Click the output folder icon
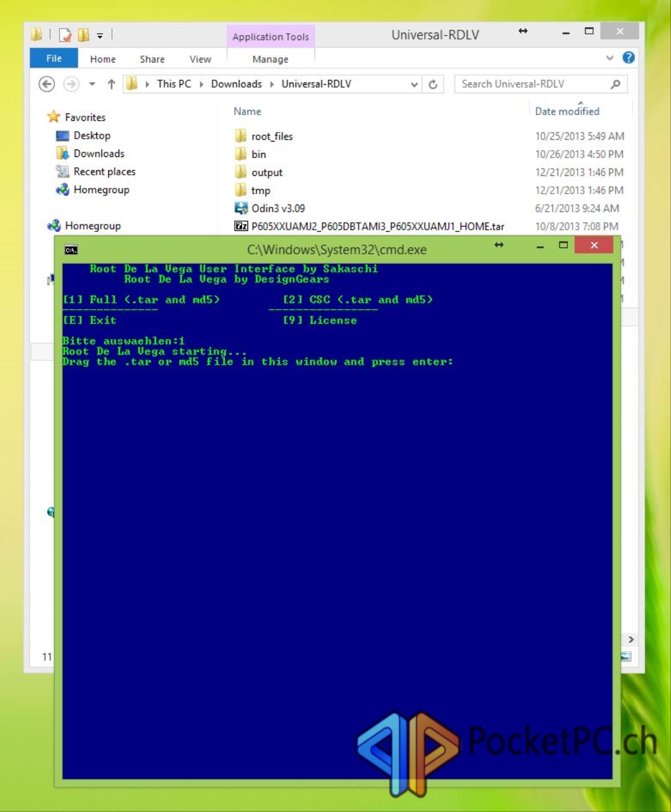671x812 pixels. [x=241, y=172]
